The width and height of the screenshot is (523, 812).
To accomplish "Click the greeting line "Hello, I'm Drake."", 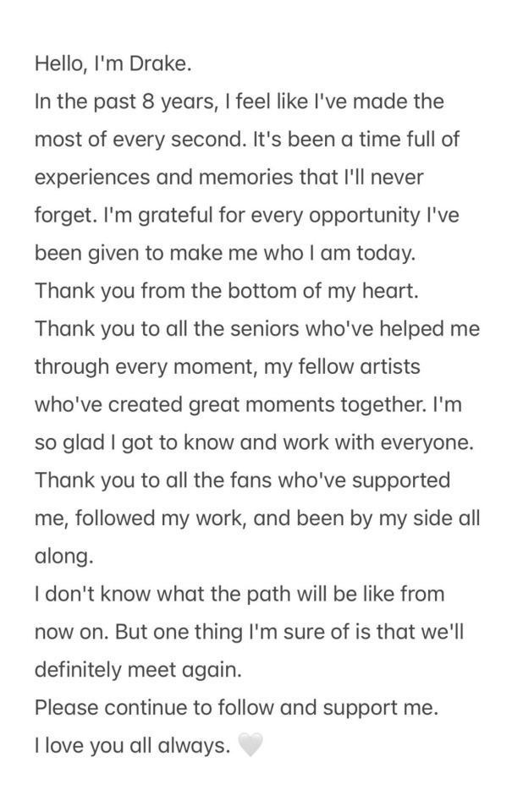I will 113,63.
